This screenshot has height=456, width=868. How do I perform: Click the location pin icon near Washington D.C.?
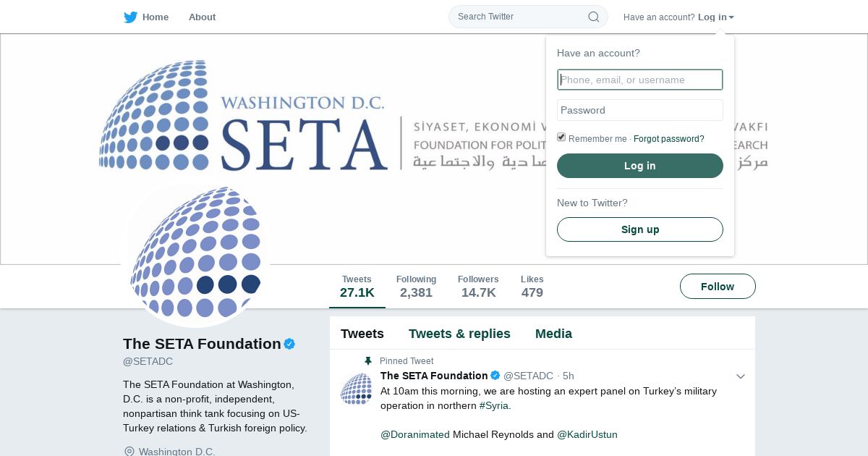click(x=129, y=452)
